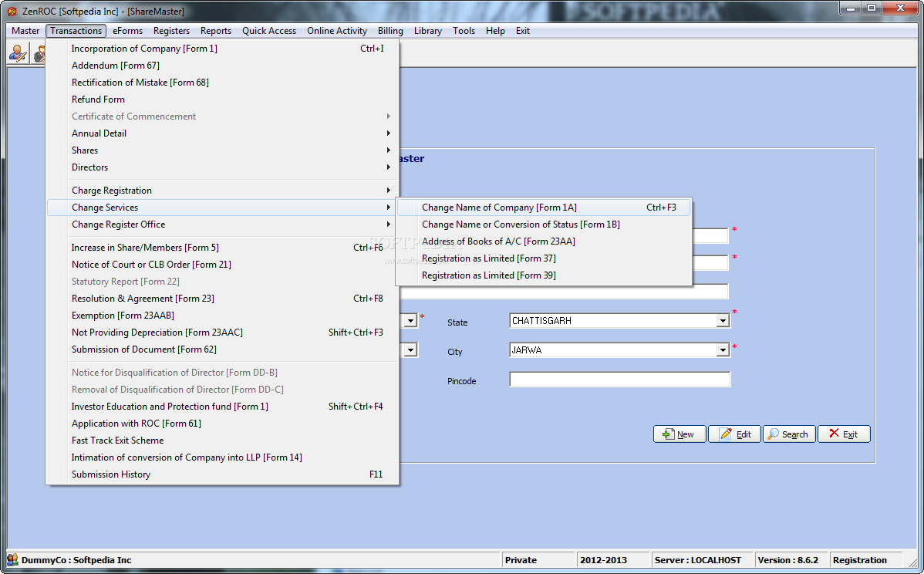924x574 pixels.
Task: Choose Change Name or Conversion of Status [Form 1B]
Action: (543, 225)
